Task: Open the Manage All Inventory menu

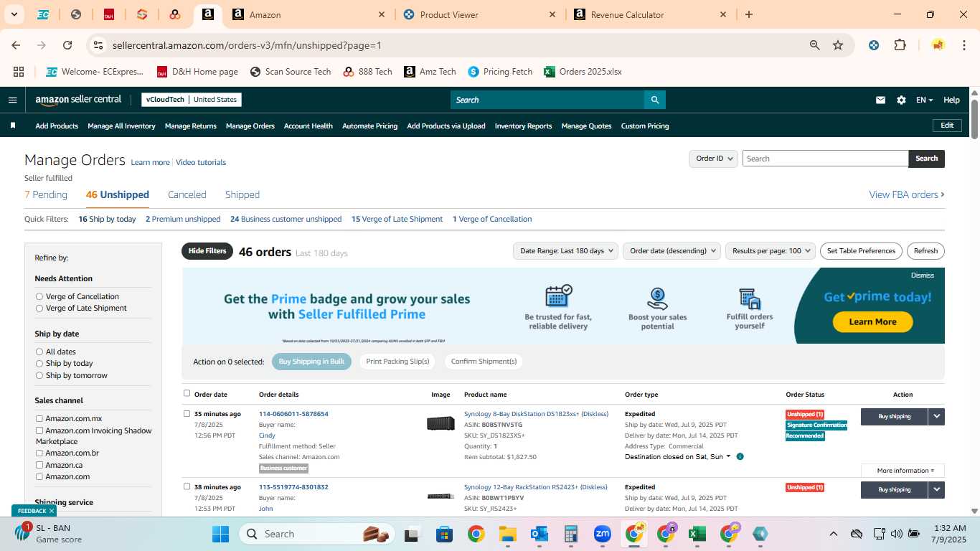Action: 121,126
